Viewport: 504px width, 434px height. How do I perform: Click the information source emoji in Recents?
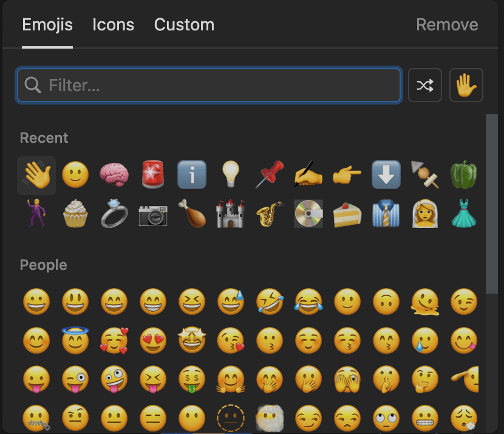point(192,174)
